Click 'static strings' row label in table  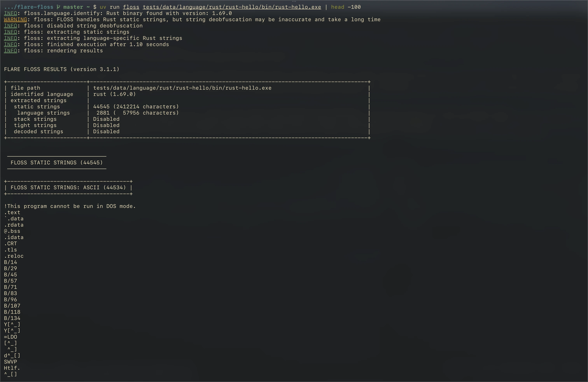[37, 107]
